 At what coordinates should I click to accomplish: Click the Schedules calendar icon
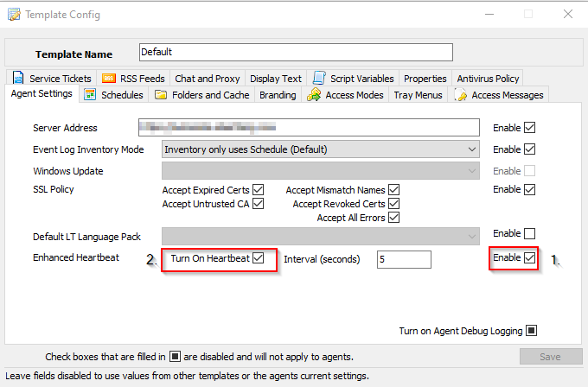tap(90, 95)
